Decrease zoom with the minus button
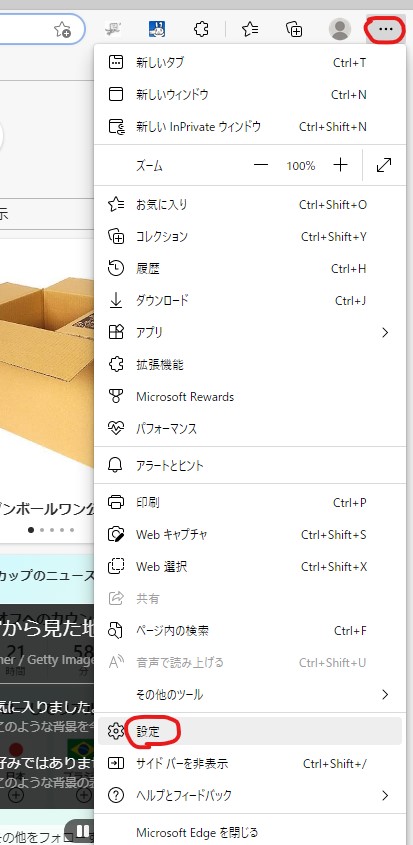 (261, 165)
